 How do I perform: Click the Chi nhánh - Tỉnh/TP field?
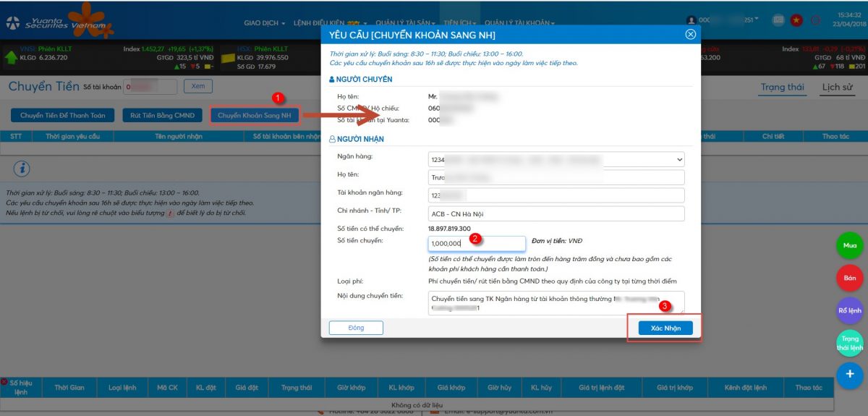(556, 213)
